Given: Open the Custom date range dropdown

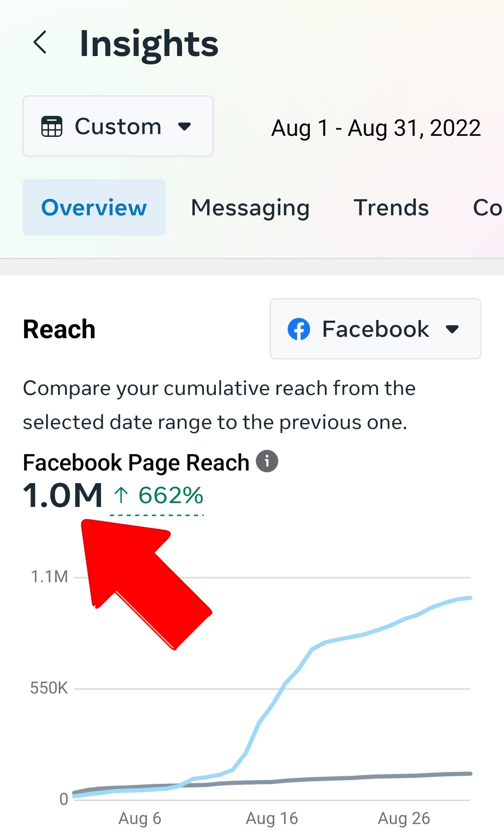Looking at the screenshot, I should (118, 126).
